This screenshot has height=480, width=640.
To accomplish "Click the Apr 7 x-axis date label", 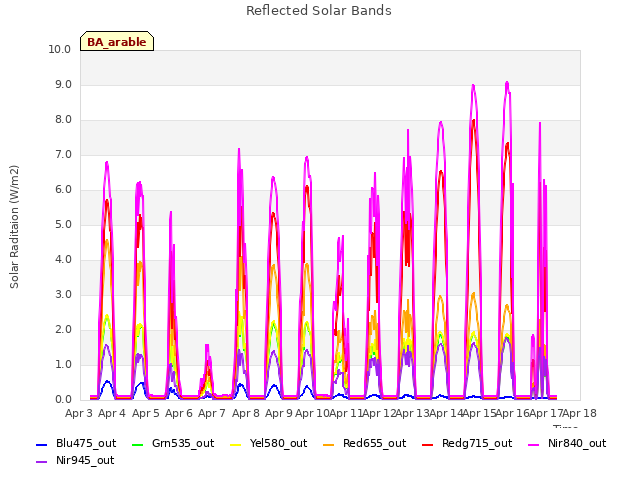I will (x=212, y=414).
